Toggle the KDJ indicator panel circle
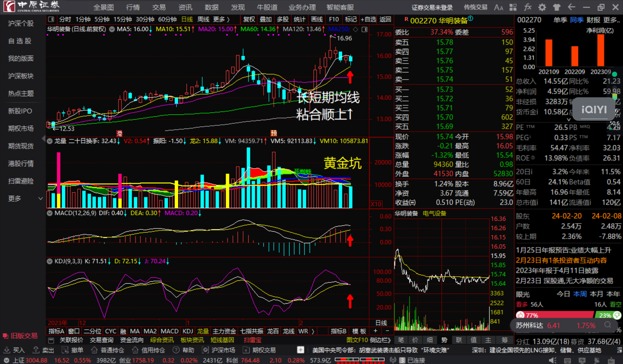 click(50, 261)
